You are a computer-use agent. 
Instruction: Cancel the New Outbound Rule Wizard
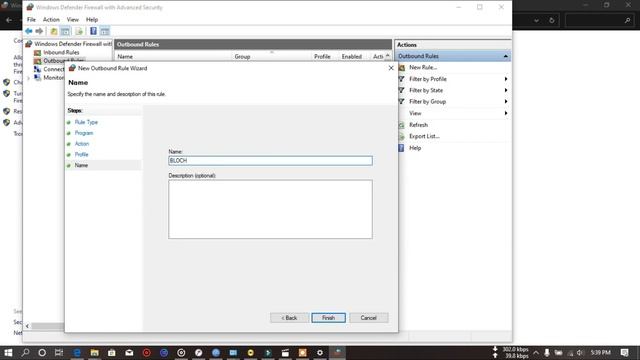(369, 318)
